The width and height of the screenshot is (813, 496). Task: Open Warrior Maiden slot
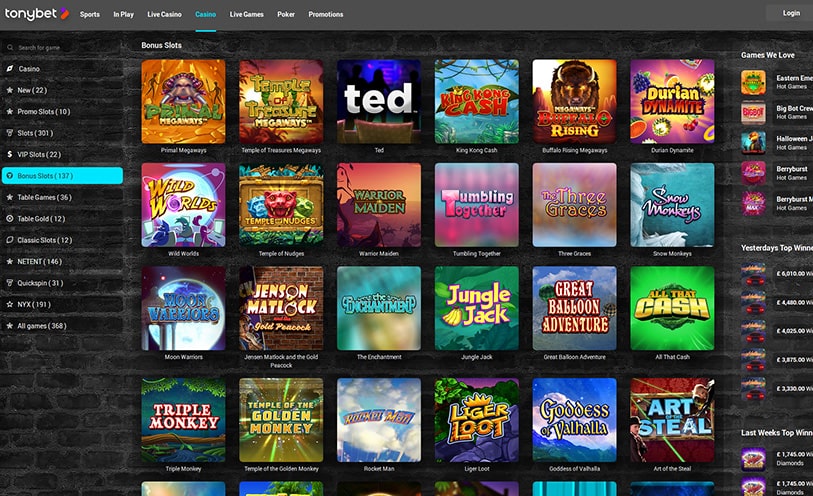click(379, 205)
